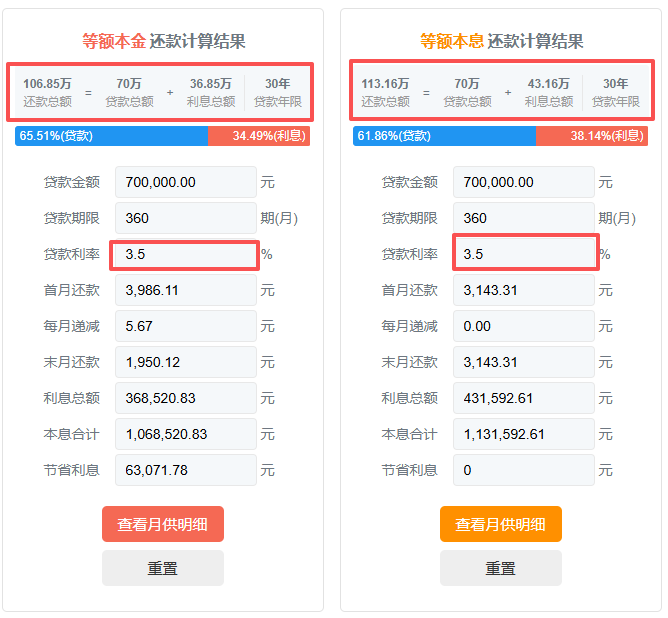Click red 34.49%(利息) bar segment
The width and height of the screenshot is (668, 618).
(258, 136)
